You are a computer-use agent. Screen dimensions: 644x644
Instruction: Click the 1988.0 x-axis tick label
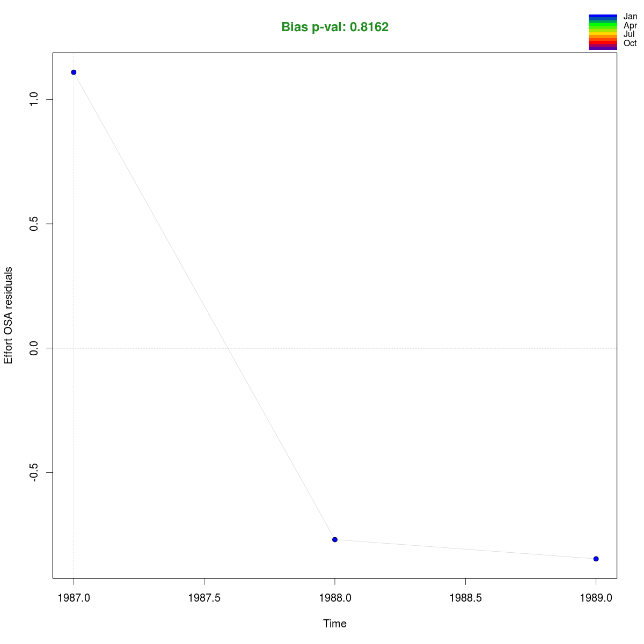pyautogui.click(x=335, y=598)
